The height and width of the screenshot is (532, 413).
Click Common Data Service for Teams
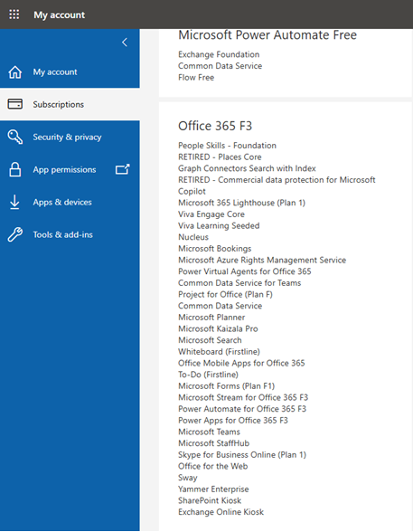click(239, 283)
